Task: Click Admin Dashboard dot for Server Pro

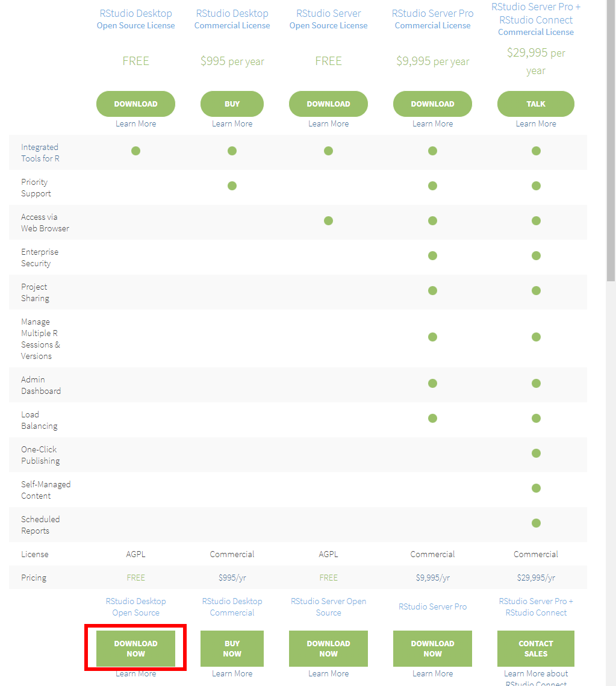Action: coord(432,384)
